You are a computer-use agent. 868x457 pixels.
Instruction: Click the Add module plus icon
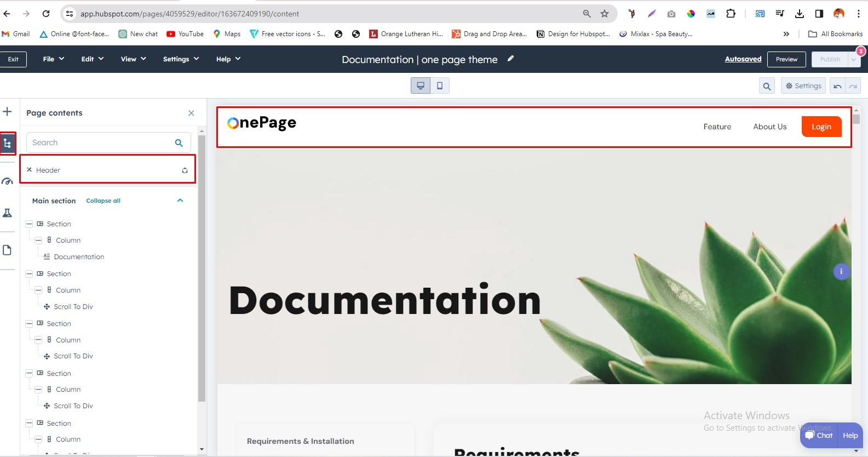click(7, 112)
